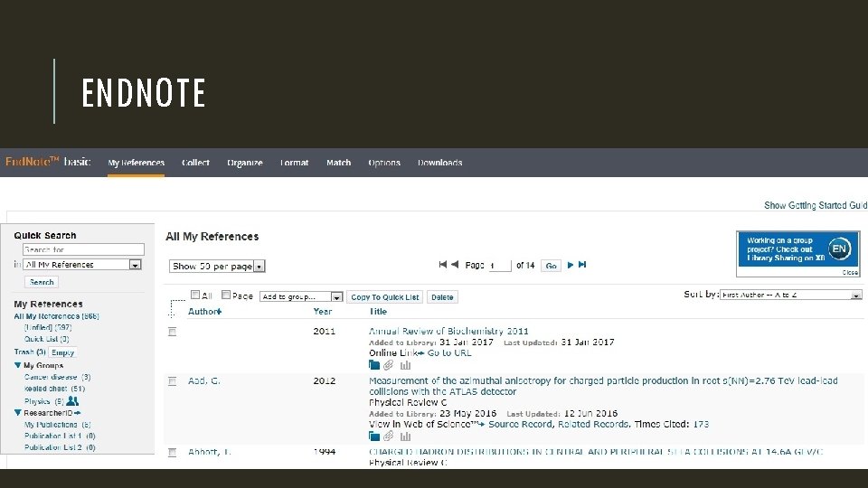Screen dimensions: 868x488
Task: Open Add to group dropdown
Action: 301,296
